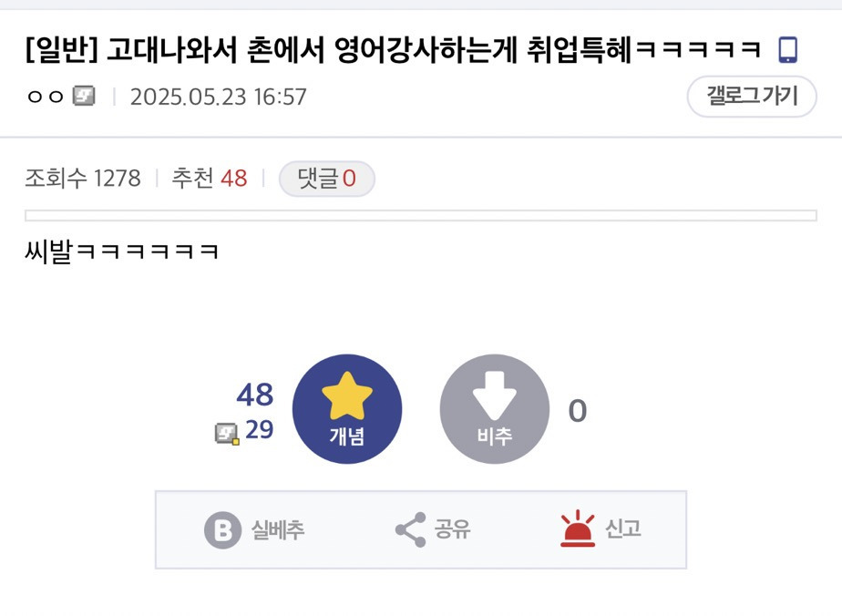842x616 pixels.
Task: Click the post date 2025.05.23 16:57
Action: coord(218,98)
